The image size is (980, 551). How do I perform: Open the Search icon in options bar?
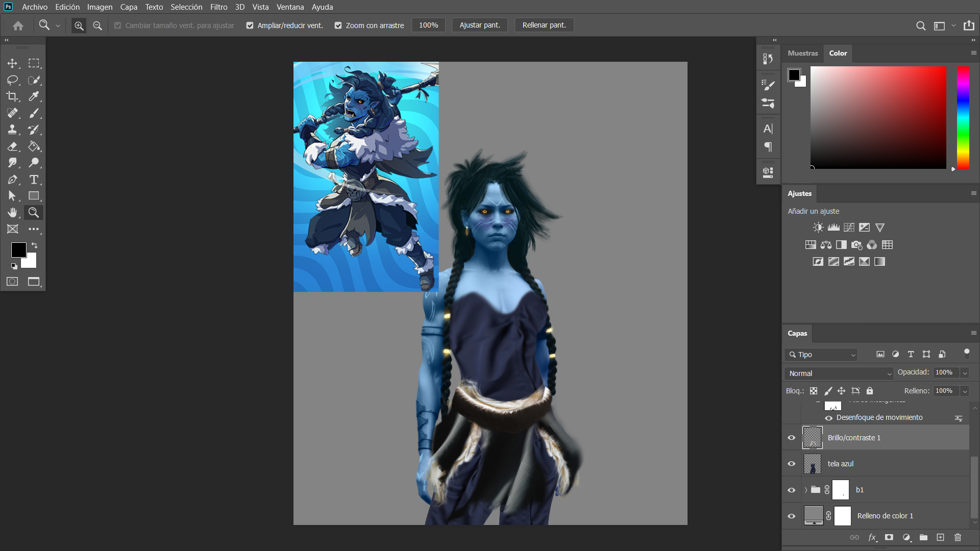tap(921, 26)
